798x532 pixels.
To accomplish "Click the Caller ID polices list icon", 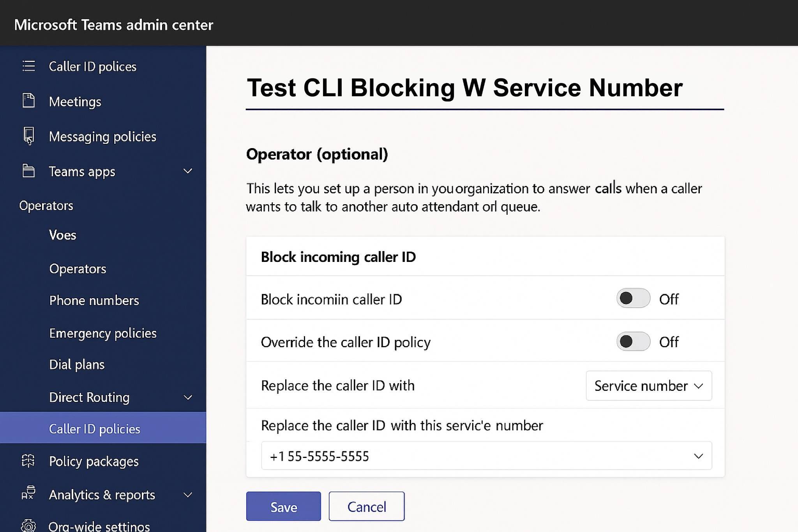I will point(29,66).
